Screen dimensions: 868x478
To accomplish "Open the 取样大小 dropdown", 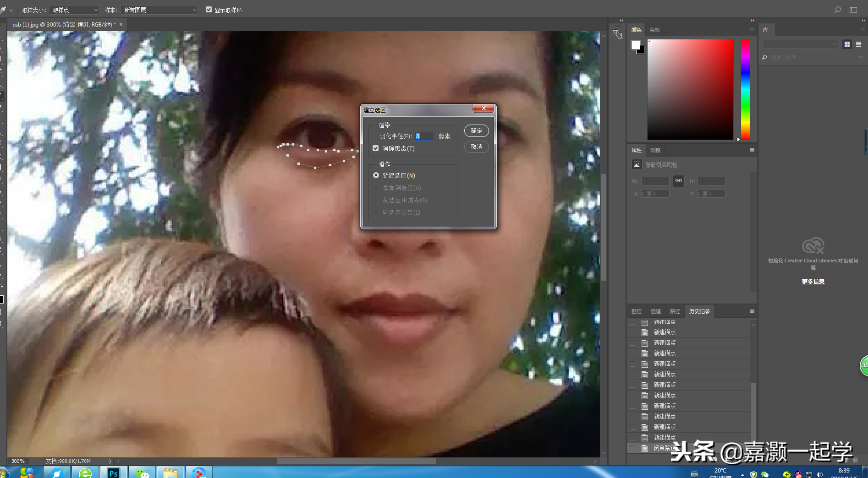I will [74, 10].
